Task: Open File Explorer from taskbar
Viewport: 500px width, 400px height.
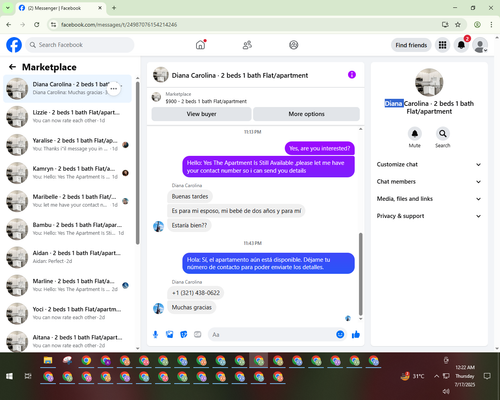Action: (48, 361)
